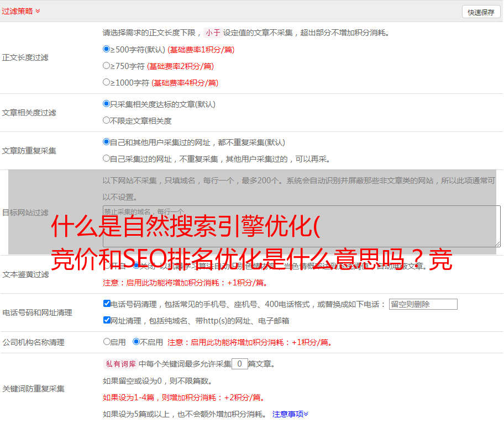Click the domain textarea resize handle
504x424 pixels.
pyautogui.click(x=497, y=243)
